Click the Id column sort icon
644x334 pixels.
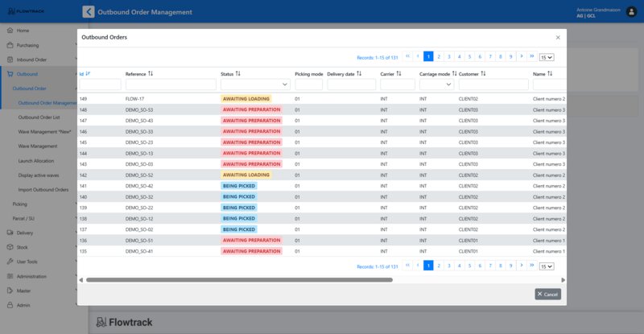pyautogui.click(x=88, y=73)
